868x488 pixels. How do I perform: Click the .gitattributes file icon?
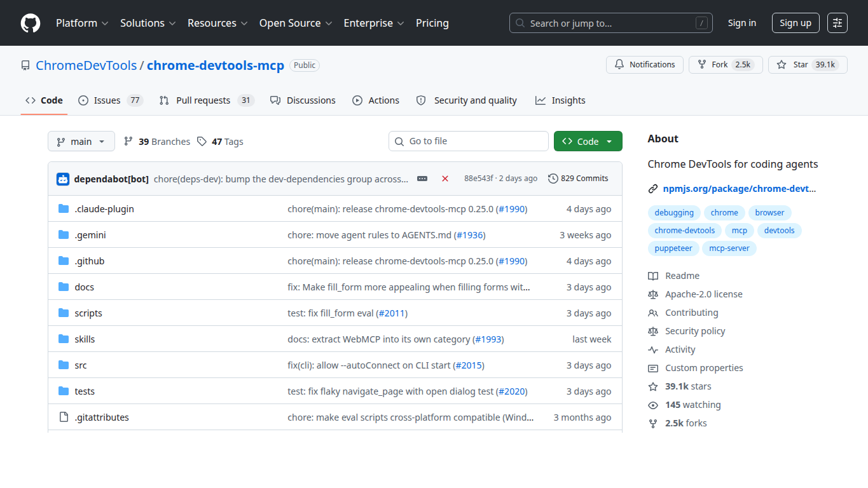click(64, 417)
